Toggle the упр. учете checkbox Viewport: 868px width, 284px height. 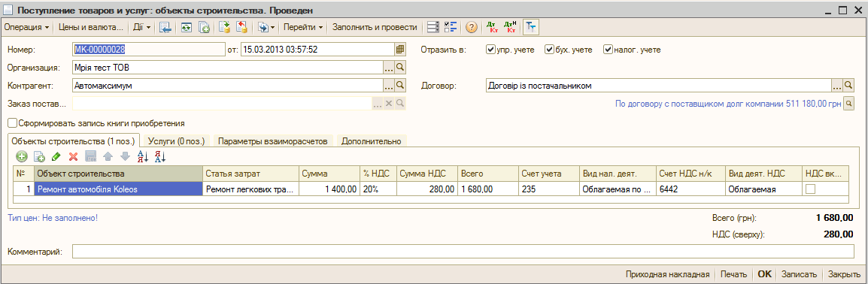pyautogui.click(x=490, y=50)
